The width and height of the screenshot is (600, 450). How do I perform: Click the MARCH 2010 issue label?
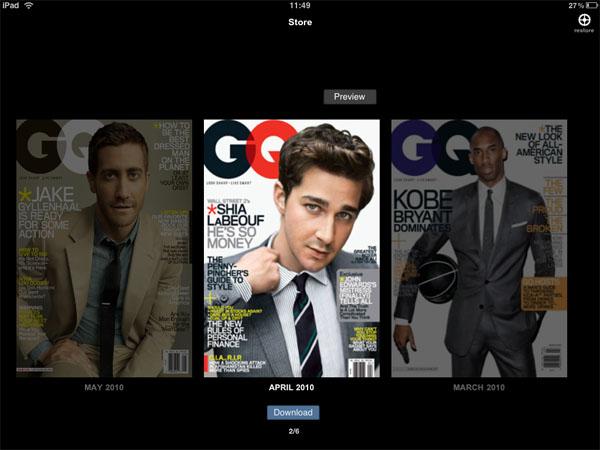479,387
